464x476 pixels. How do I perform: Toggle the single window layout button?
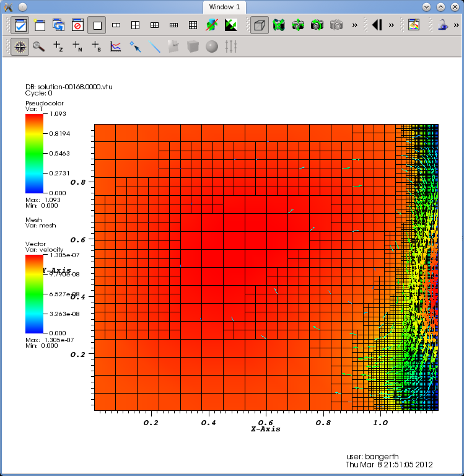(97, 25)
